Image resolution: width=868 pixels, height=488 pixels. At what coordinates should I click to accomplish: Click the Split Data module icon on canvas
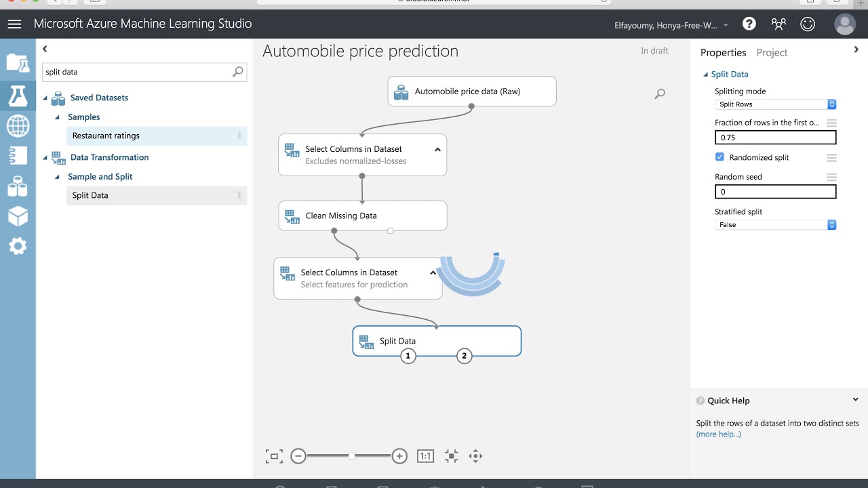(366, 342)
